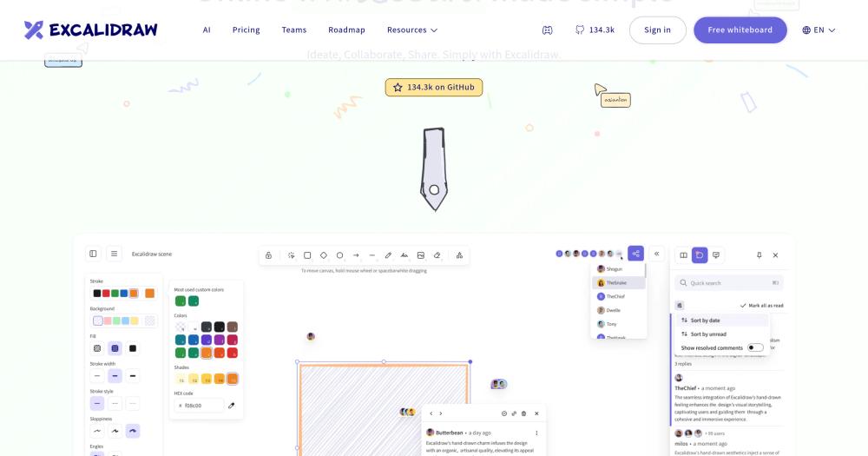Image resolution: width=868 pixels, height=456 pixels.
Task: Click the Sign in button
Action: point(658,30)
